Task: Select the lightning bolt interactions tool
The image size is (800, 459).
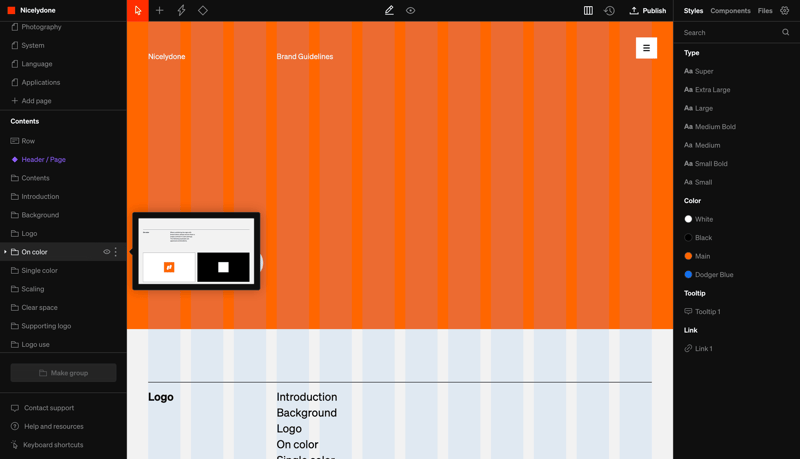Action: tap(181, 10)
